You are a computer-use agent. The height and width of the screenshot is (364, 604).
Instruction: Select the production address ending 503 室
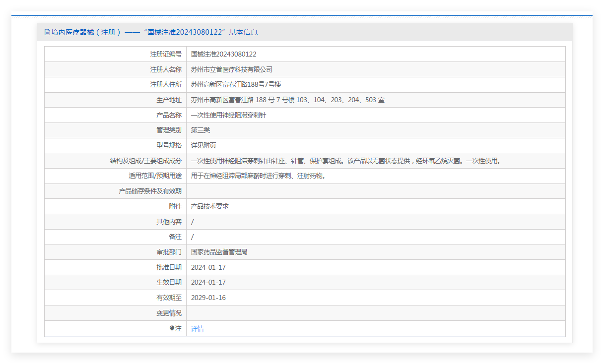tap(288, 100)
